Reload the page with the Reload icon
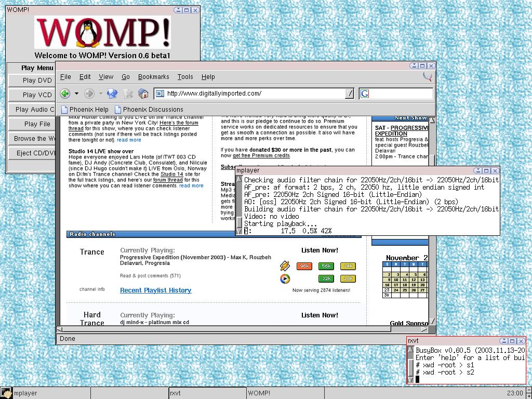The height and width of the screenshot is (399, 532). tap(112, 94)
